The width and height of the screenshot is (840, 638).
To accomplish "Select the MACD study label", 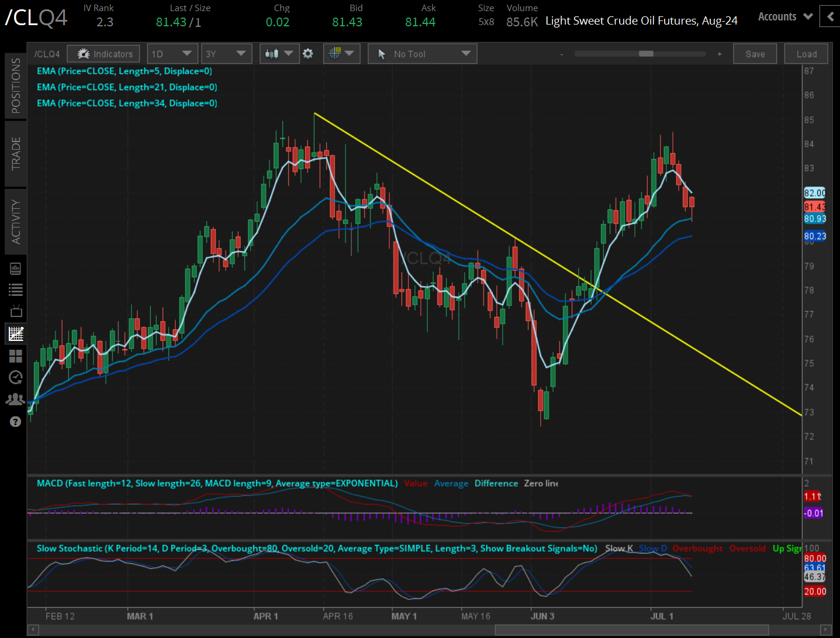I will [217, 483].
